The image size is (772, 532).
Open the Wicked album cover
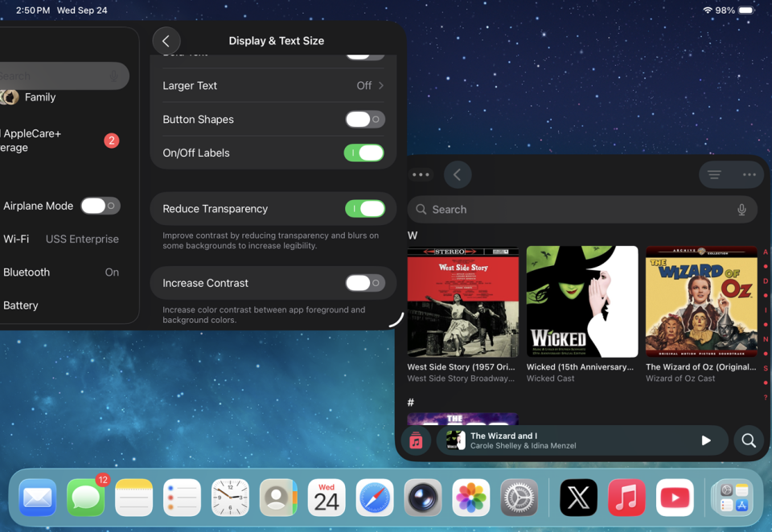[x=582, y=301]
